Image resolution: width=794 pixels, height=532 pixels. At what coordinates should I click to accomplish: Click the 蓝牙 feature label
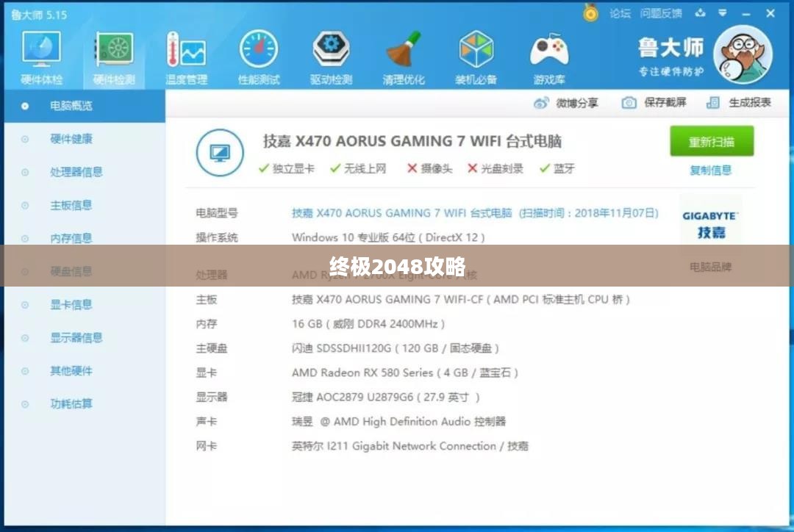click(564, 168)
